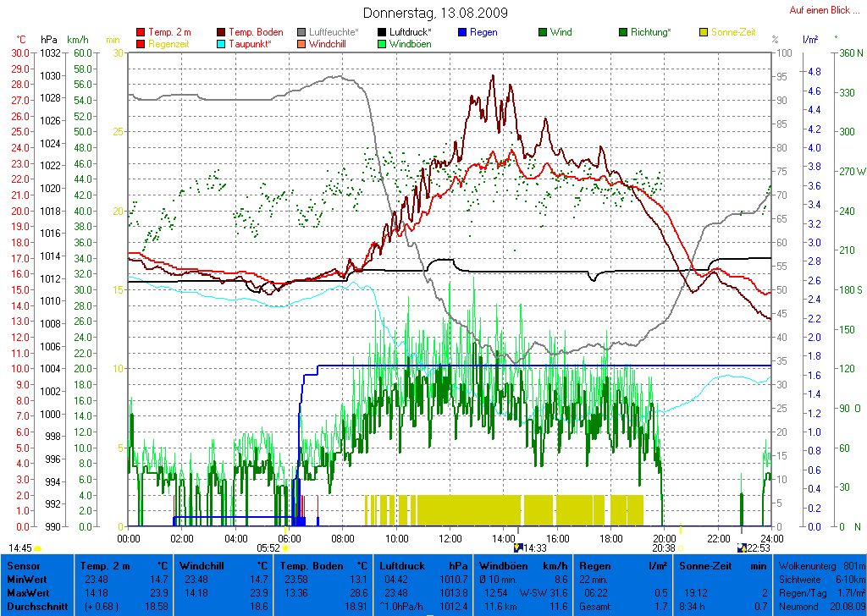Click the moon icon next to 14:33
This screenshot has width=867, height=616.
(x=518, y=548)
